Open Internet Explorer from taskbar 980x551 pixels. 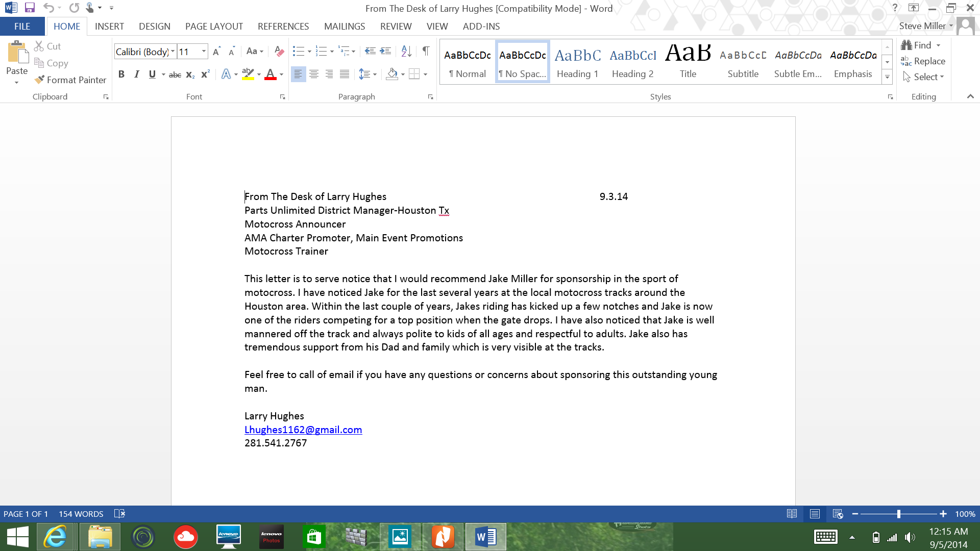click(55, 537)
